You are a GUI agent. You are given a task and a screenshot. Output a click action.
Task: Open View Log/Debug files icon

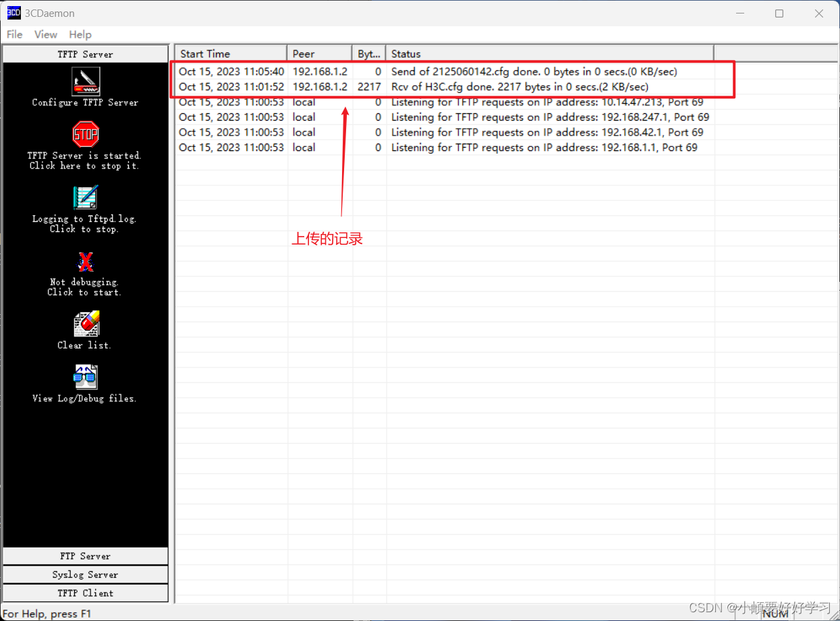point(86,378)
